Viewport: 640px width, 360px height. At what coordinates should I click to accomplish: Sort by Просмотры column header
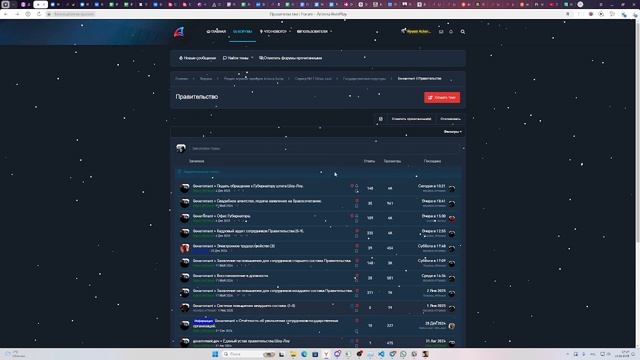pos(392,161)
